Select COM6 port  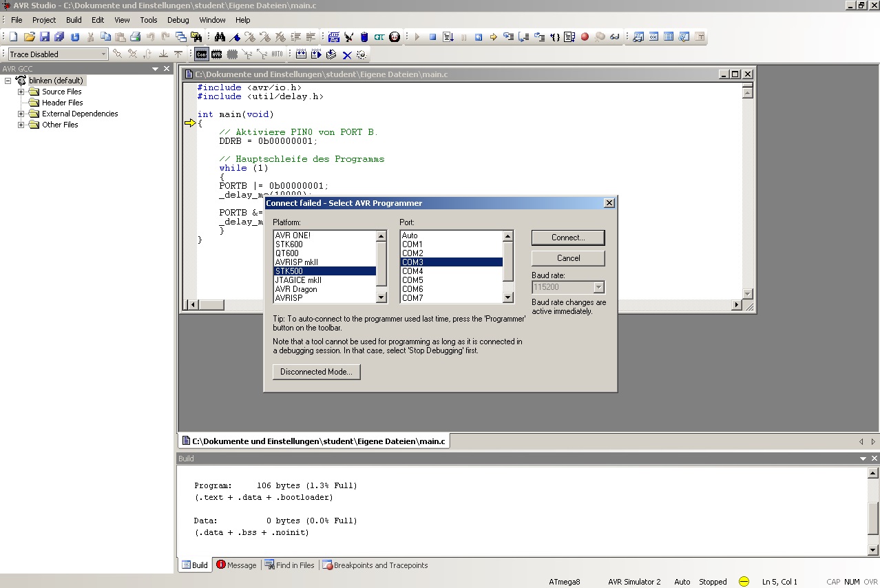pyautogui.click(x=452, y=289)
